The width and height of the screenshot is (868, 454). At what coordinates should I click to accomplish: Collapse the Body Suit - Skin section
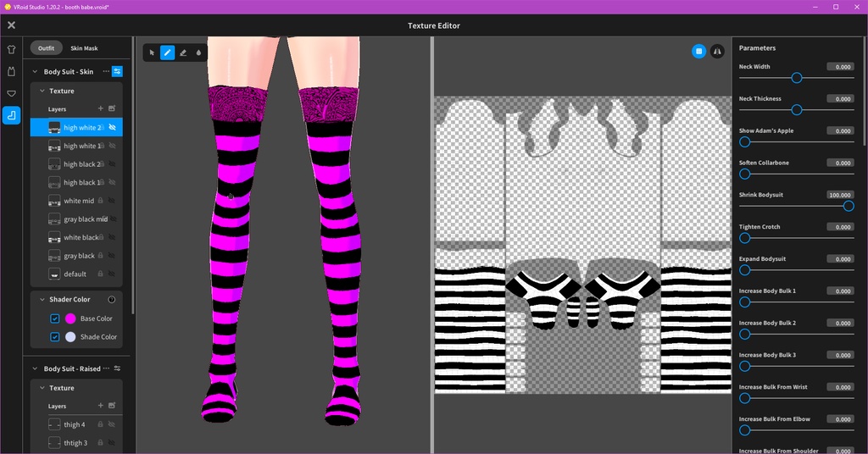[x=35, y=71]
